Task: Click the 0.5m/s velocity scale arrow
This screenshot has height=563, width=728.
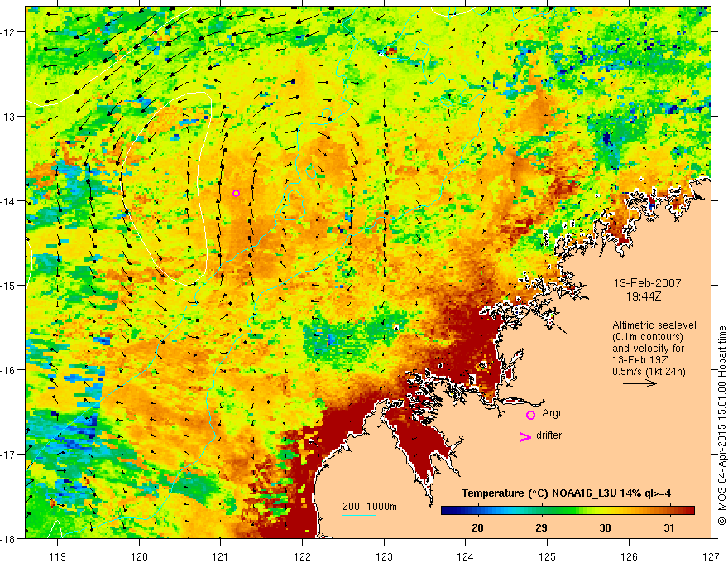Action: point(639,383)
